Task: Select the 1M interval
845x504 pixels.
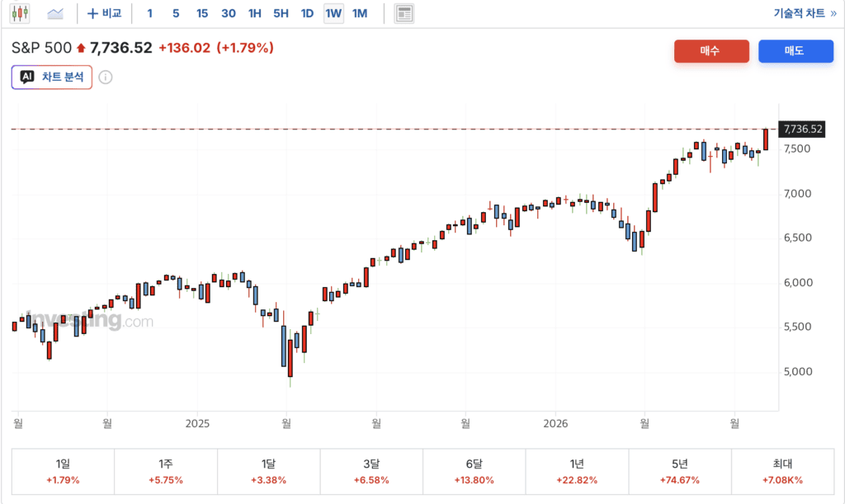Action: [x=360, y=13]
